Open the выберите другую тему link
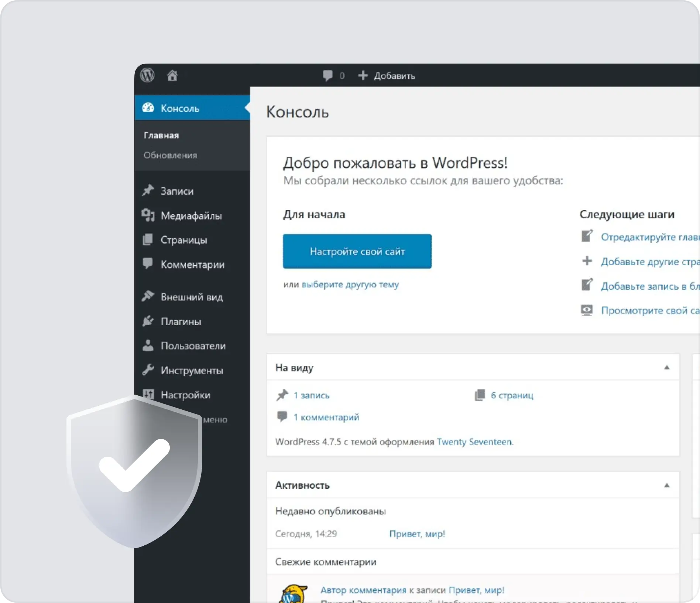 pyautogui.click(x=350, y=285)
